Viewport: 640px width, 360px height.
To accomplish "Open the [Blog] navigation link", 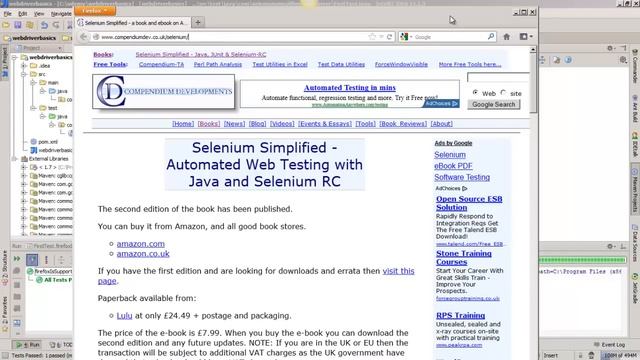I will click(258, 124).
